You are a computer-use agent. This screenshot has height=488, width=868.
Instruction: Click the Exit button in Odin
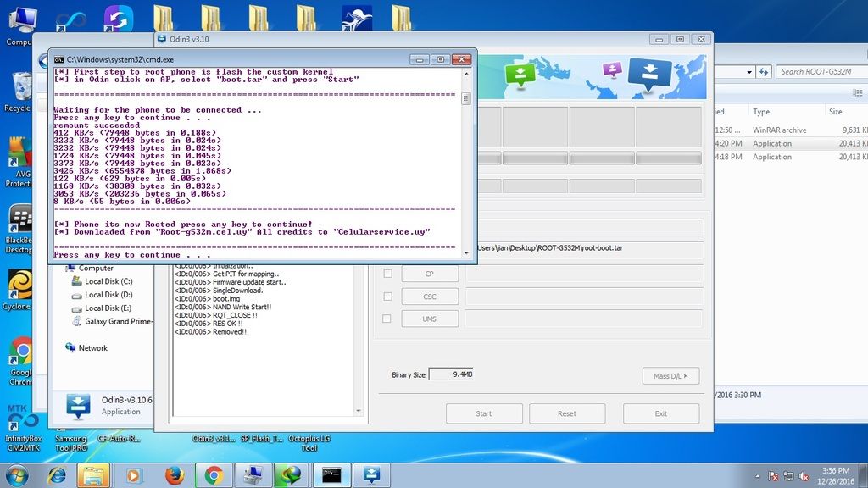click(660, 413)
